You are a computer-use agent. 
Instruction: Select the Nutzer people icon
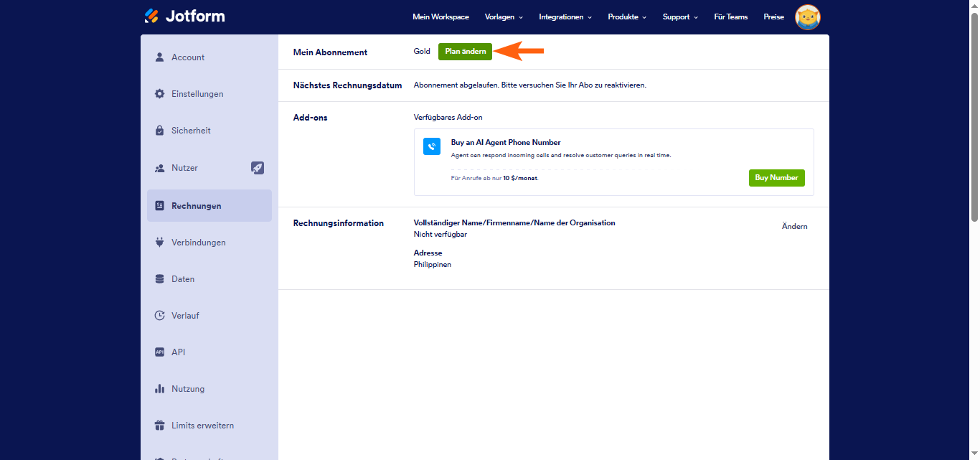tap(160, 168)
